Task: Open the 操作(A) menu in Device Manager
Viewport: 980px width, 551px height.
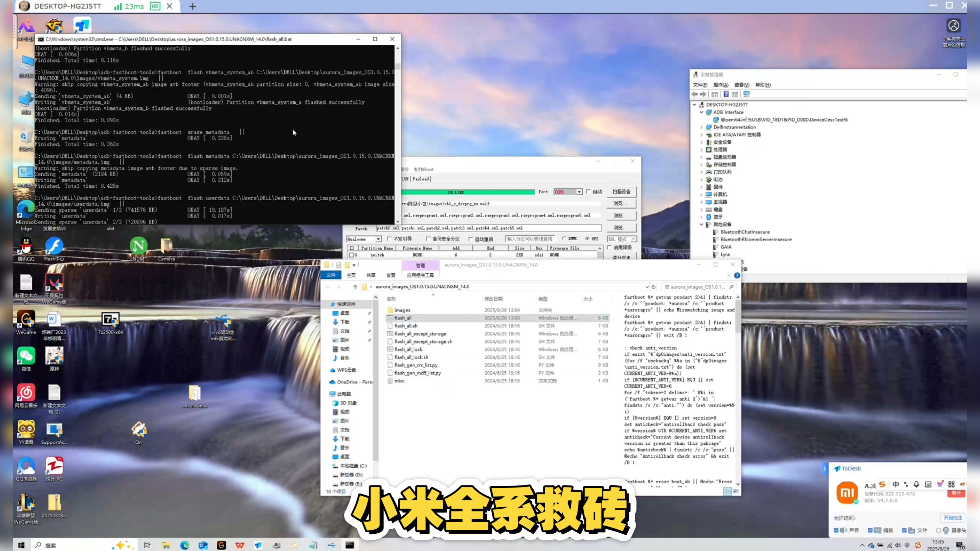Action: click(720, 85)
